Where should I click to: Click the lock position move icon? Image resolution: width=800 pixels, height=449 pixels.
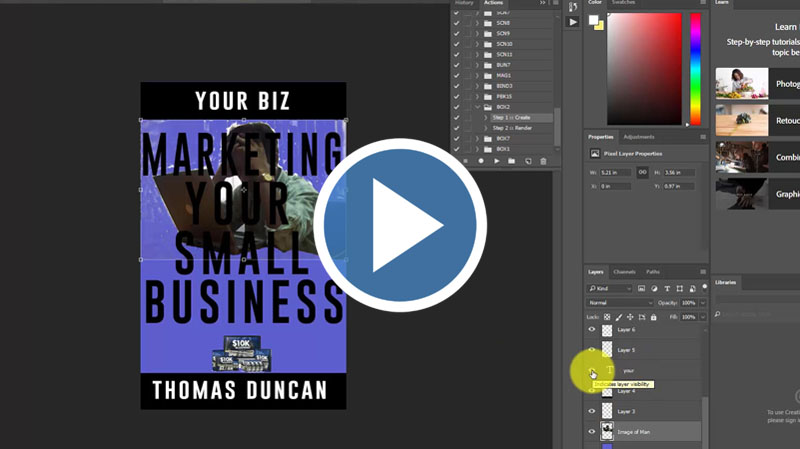point(629,317)
